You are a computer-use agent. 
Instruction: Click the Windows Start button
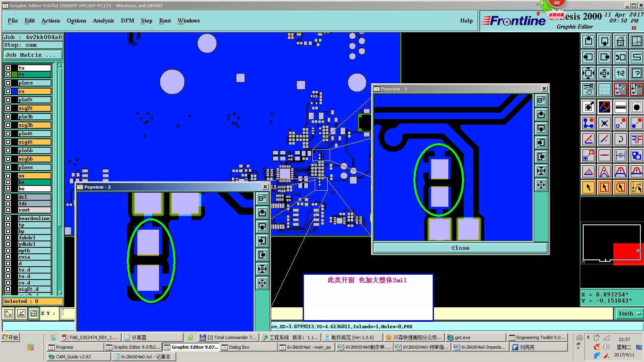click(x=10, y=337)
